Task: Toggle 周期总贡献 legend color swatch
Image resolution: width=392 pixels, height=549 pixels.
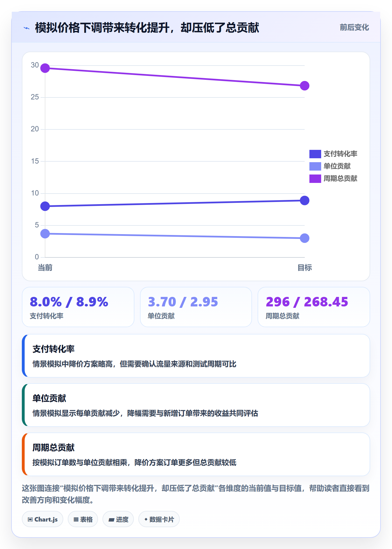Action: coord(315,179)
